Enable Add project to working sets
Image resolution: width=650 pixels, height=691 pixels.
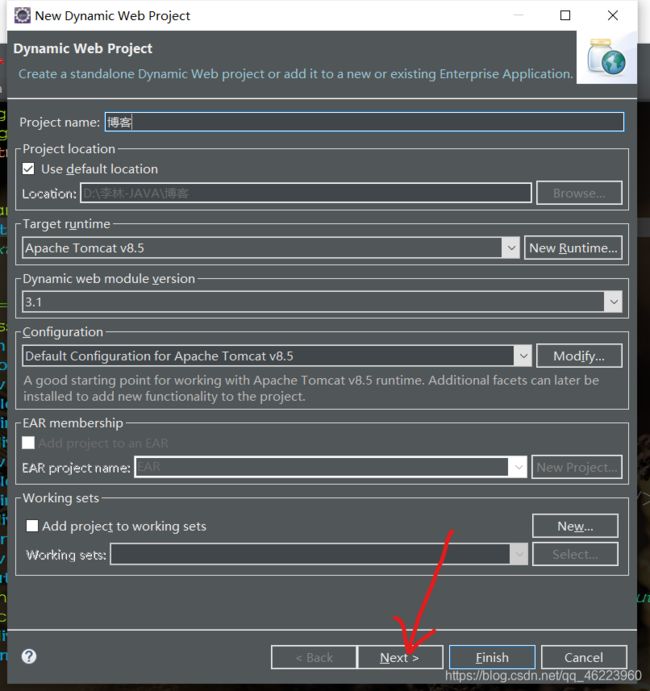pos(32,526)
